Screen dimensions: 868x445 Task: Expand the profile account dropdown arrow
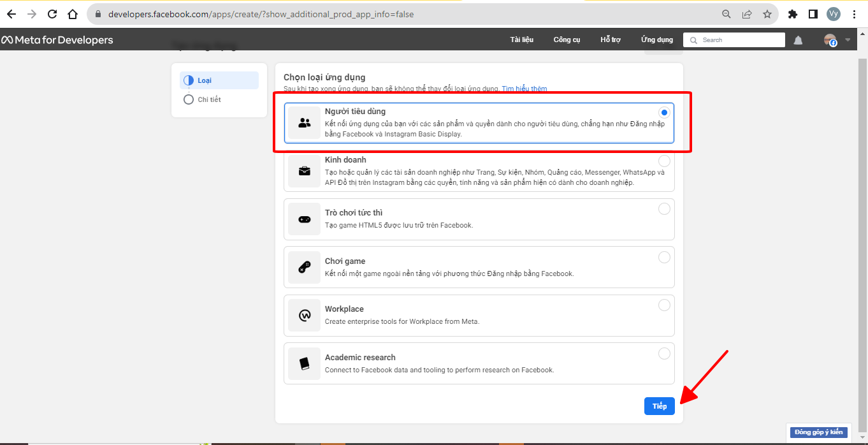tap(848, 40)
